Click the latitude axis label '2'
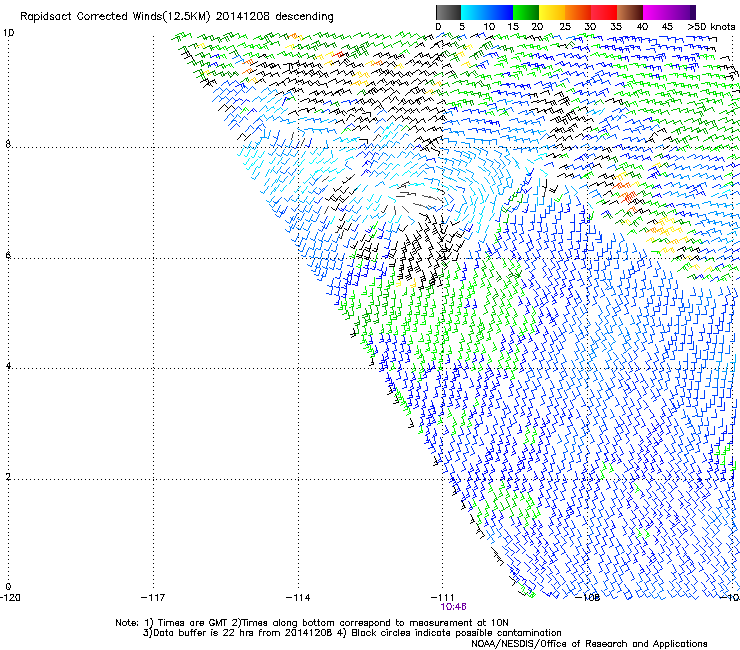Image resolution: width=740 pixels, height=650 pixels. pyautogui.click(x=8, y=476)
